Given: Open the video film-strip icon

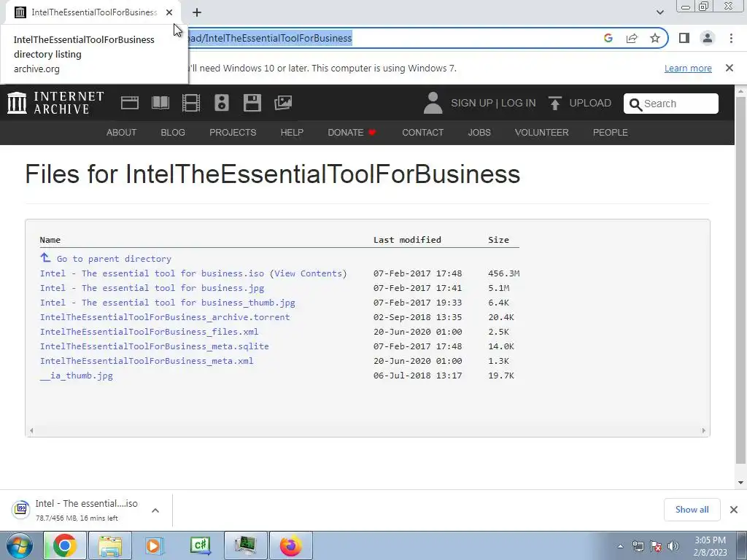Looking at the screenshot, I should pos(190,103).
